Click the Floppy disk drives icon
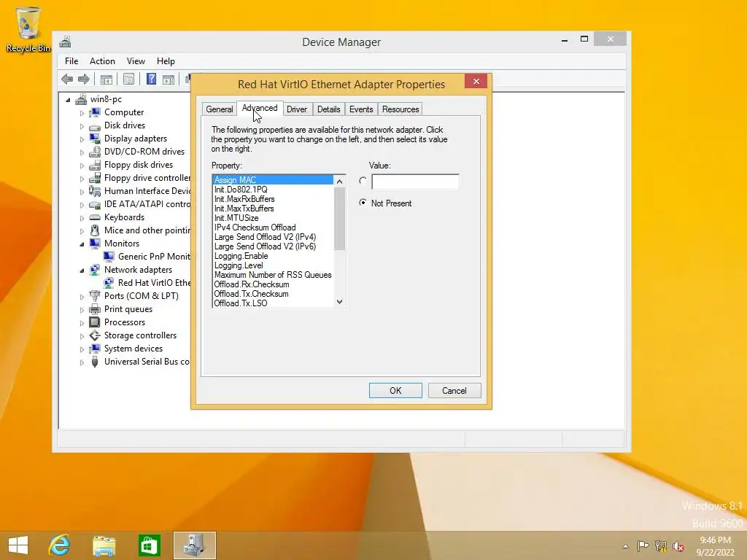Screen dimensions: 747x560 (x=95, y=165)
